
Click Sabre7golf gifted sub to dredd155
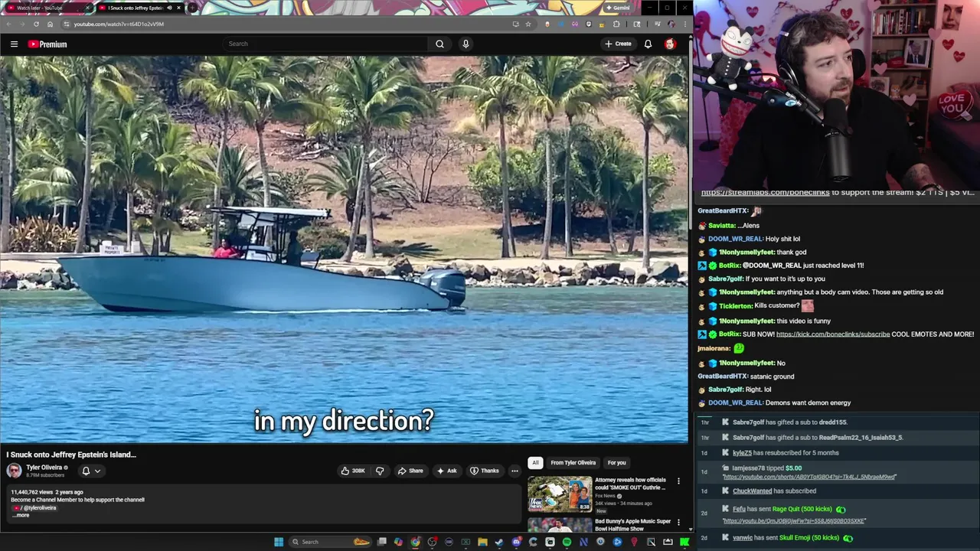(790, 422)
